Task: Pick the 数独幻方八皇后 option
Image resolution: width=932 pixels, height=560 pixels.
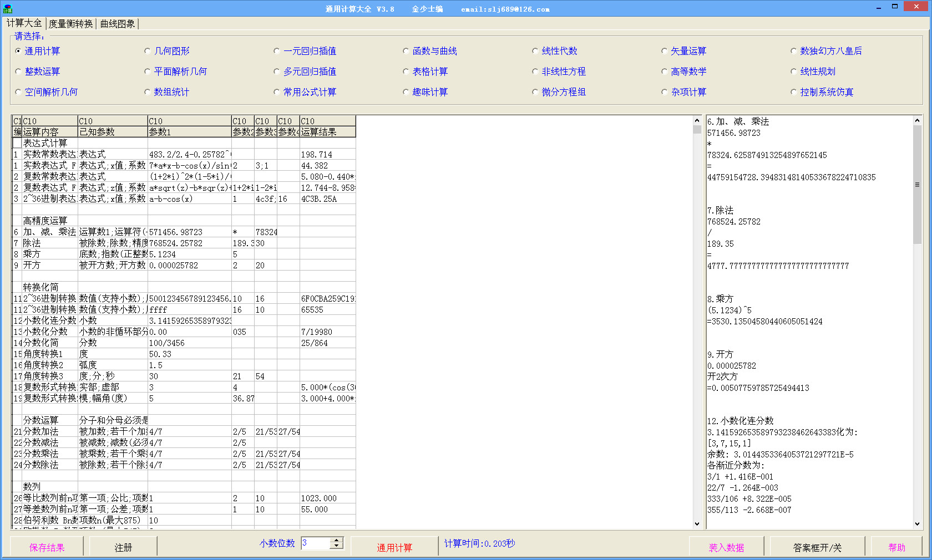Action: pyautogui.click(x=827, y=51)
